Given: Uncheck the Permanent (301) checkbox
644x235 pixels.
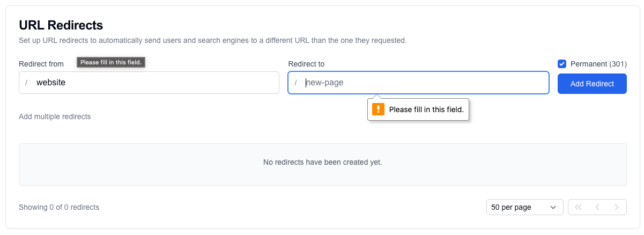Looking at the screenshot, I should click(562, 64).
